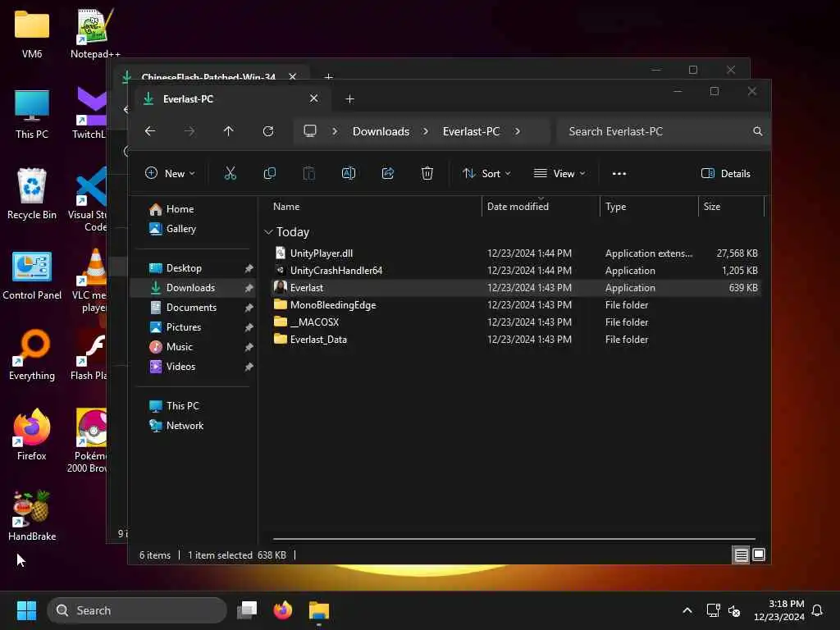Click the Copy icon in toolbar
The height and width of the screenshot is (630, 840).
(x=269, y=173)
